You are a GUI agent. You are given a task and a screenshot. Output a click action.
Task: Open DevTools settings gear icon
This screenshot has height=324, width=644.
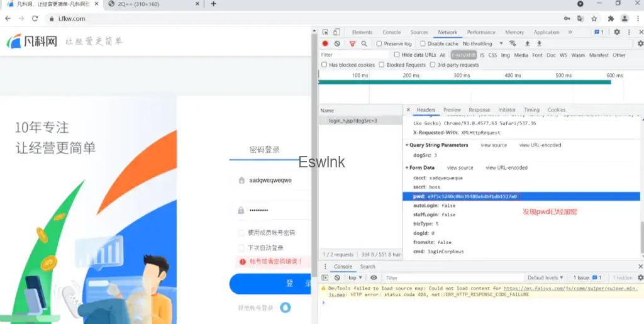coord(617,32)
